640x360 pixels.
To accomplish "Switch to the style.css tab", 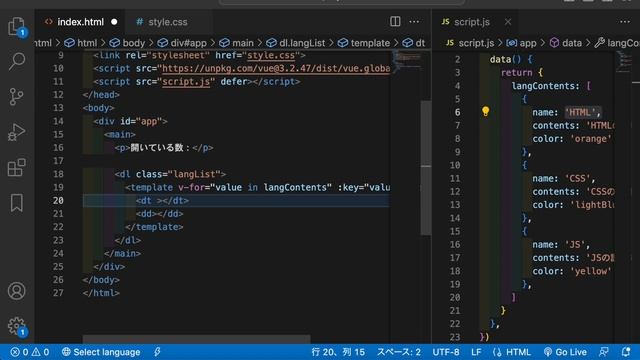I will click(x=168, y=22).
